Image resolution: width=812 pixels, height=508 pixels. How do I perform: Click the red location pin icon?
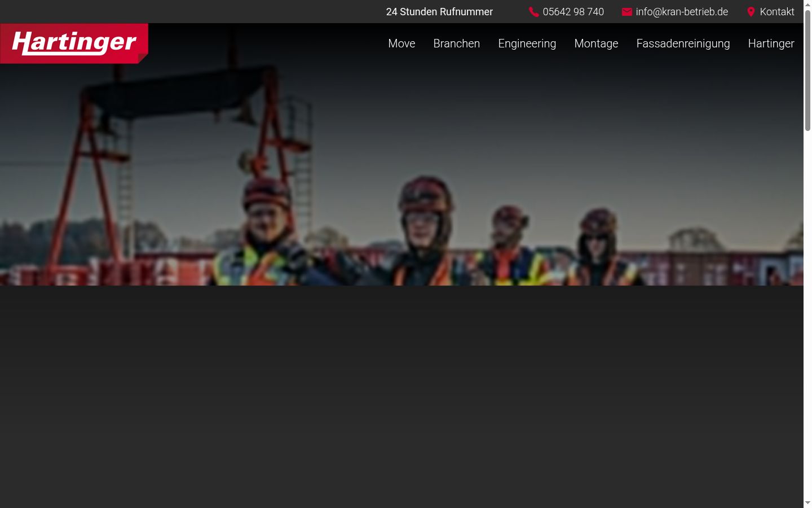[x=751, y=12]
